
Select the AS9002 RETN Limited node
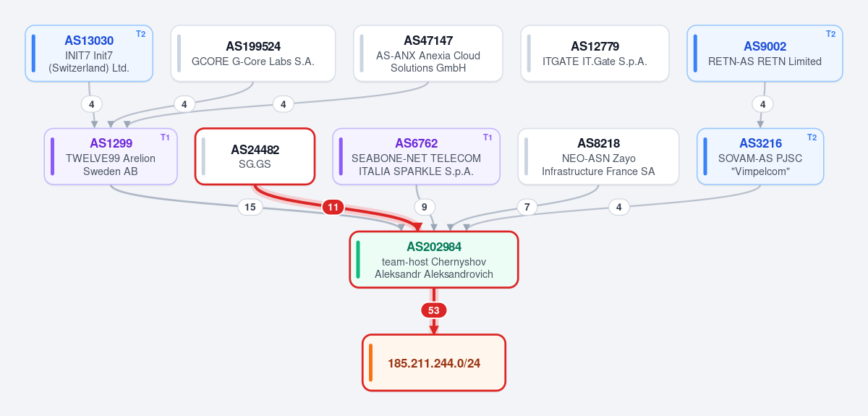[765, 54]
